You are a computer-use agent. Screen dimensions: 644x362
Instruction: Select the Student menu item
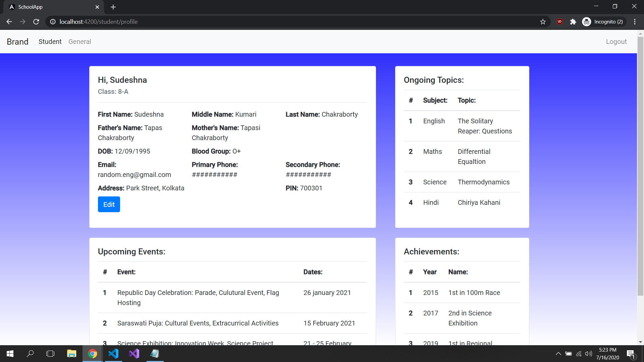coord(50,41)
